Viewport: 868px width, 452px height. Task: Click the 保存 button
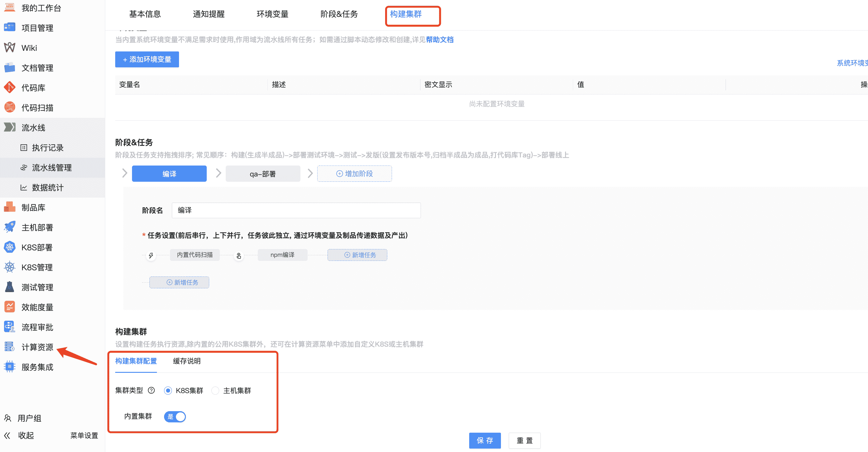point(485,440)
